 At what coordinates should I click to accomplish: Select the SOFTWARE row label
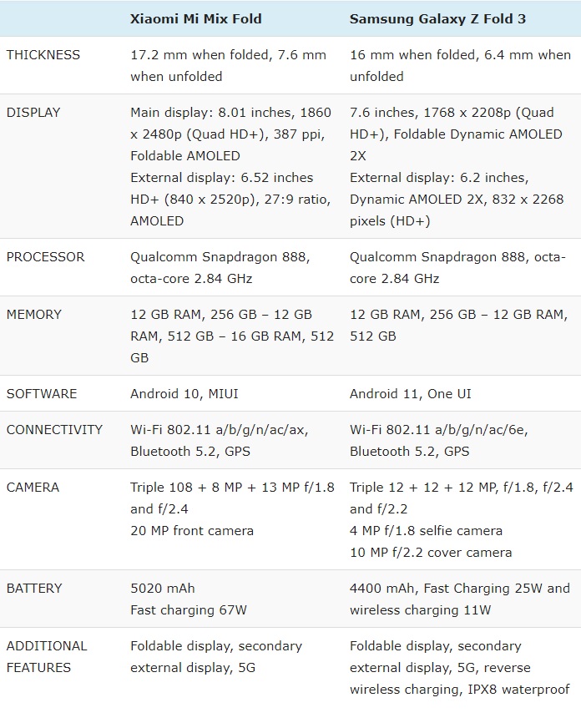tap(42, 394)
